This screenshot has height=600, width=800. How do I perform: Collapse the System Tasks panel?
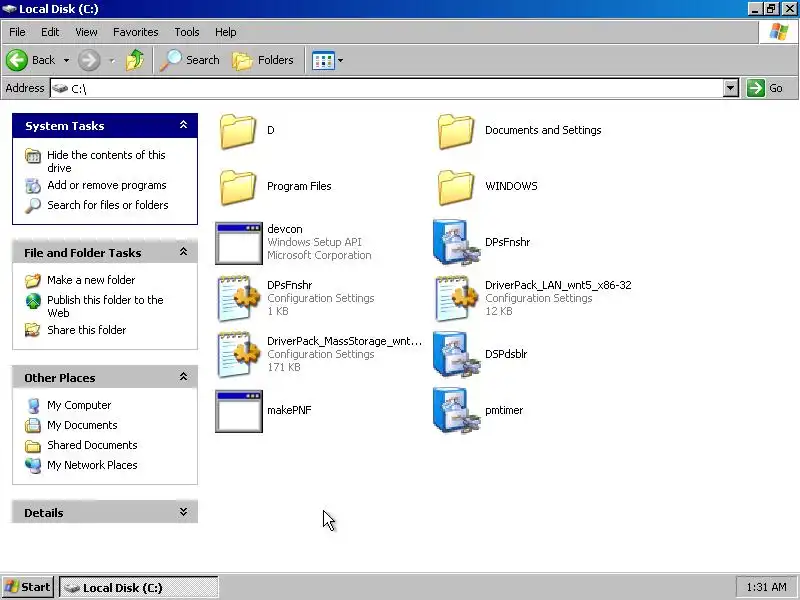pyautogui.click(x=183, y=125)
